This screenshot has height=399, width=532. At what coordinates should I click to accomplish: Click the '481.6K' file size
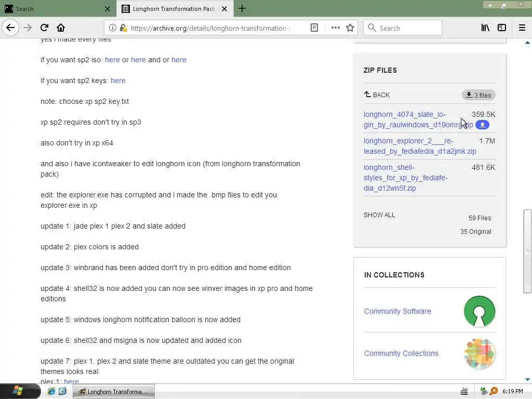coord(483,167)
